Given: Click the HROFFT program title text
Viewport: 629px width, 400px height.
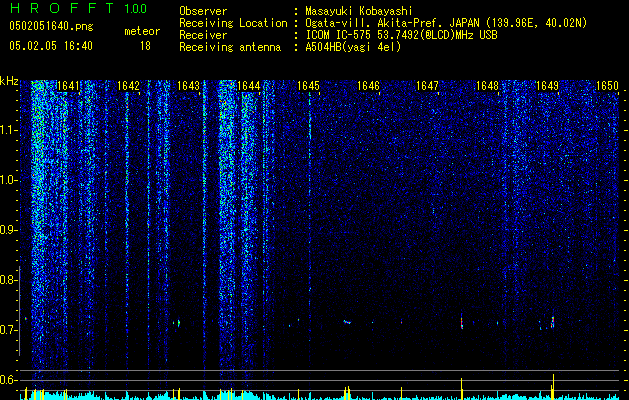Looking at the screenshot, I should point(62,8).
